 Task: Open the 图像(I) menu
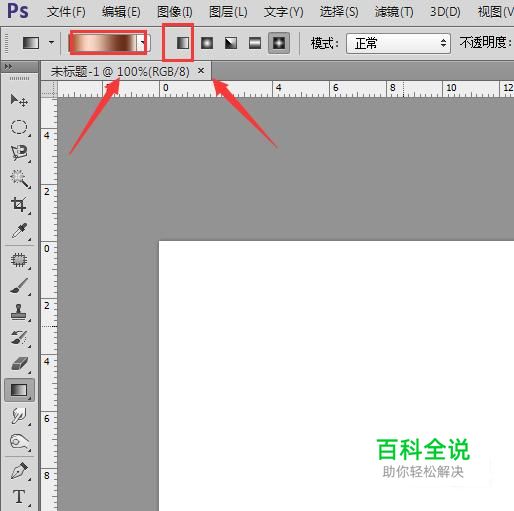175,12
